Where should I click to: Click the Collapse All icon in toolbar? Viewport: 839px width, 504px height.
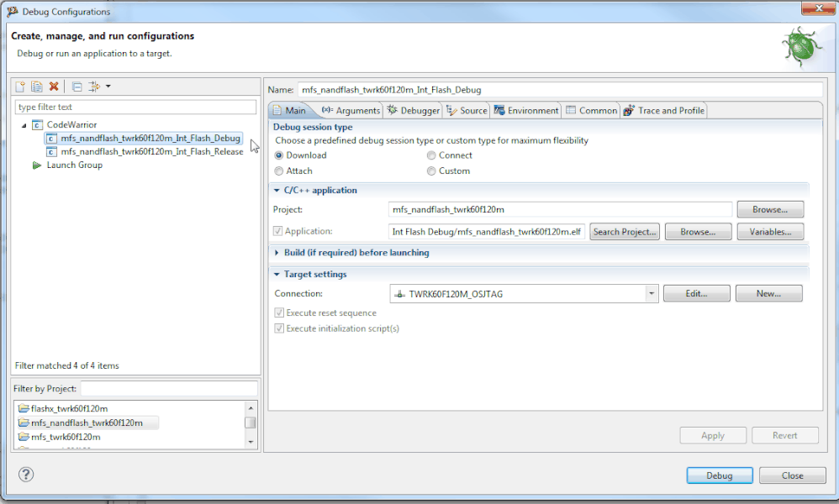pos(77,87)
